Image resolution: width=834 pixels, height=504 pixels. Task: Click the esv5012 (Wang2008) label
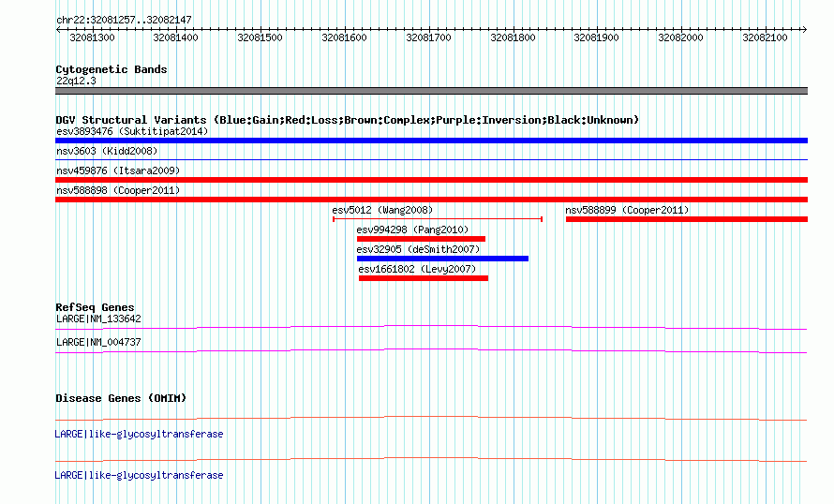[x=382, y=210]
